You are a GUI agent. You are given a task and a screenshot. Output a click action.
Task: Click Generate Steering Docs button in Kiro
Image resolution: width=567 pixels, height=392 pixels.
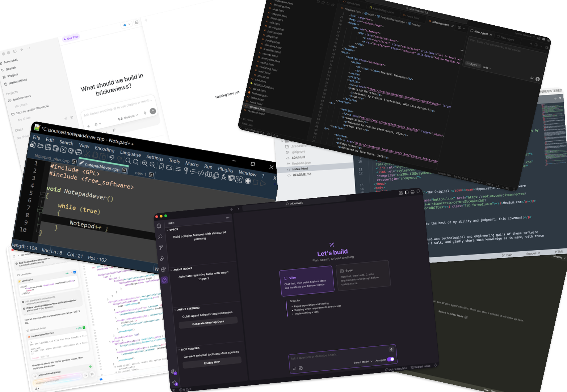pyautogui.click(x=208, y=323)
